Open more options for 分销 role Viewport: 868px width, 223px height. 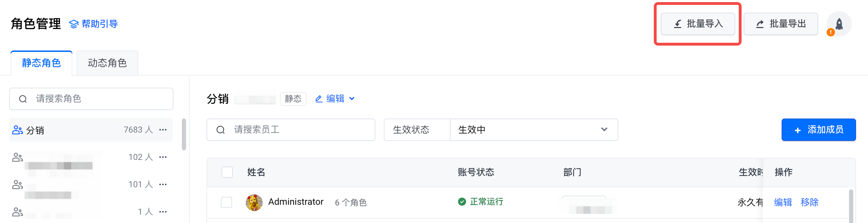point(163,130)
